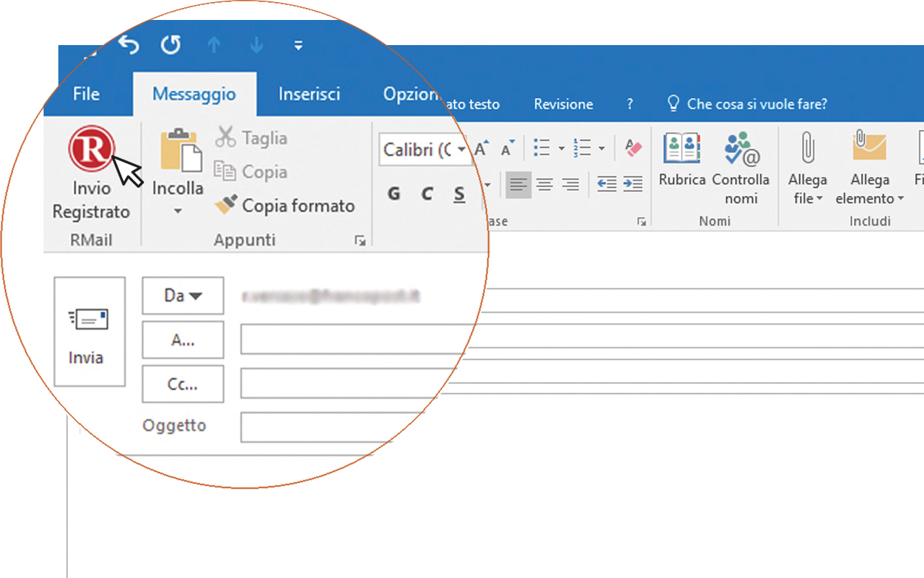
Task: Toggle left text alignment
Action: pyautogui.click(x=519, y=185)
